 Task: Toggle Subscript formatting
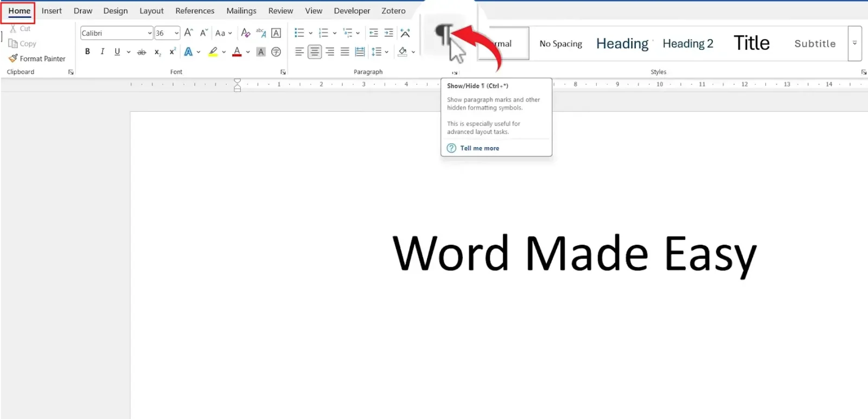coord(157,52)
